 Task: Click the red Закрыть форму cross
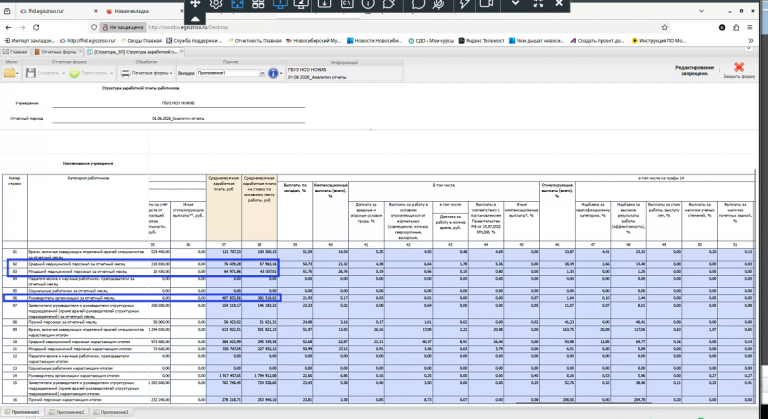[739, 67]
